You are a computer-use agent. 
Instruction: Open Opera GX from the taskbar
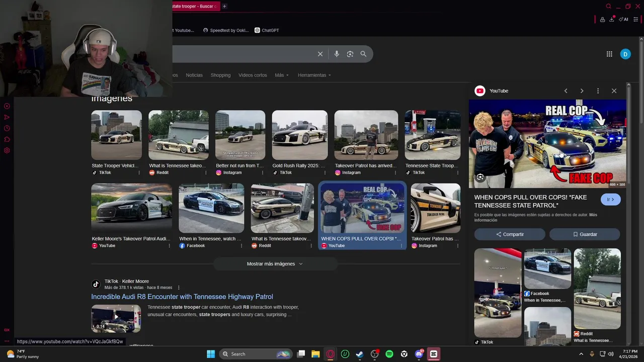tap(330, 354)
